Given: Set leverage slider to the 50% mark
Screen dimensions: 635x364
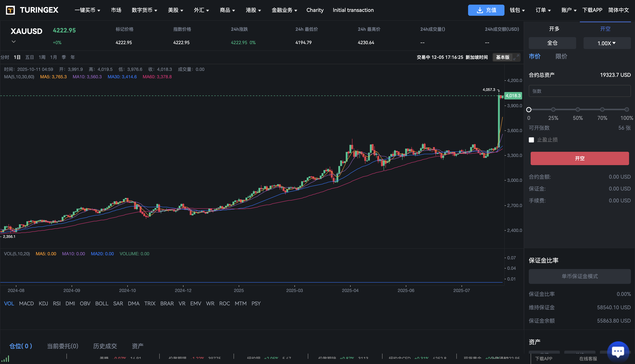Looking at the screenshot, I should pyautogui.click(x=577, y=109).
